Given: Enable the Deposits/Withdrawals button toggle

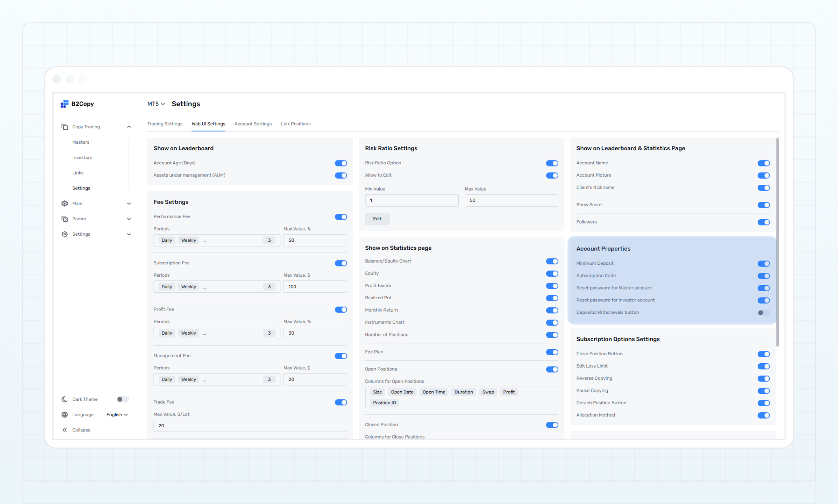Looking at the screenshot, I should click(x=763, y=313).
